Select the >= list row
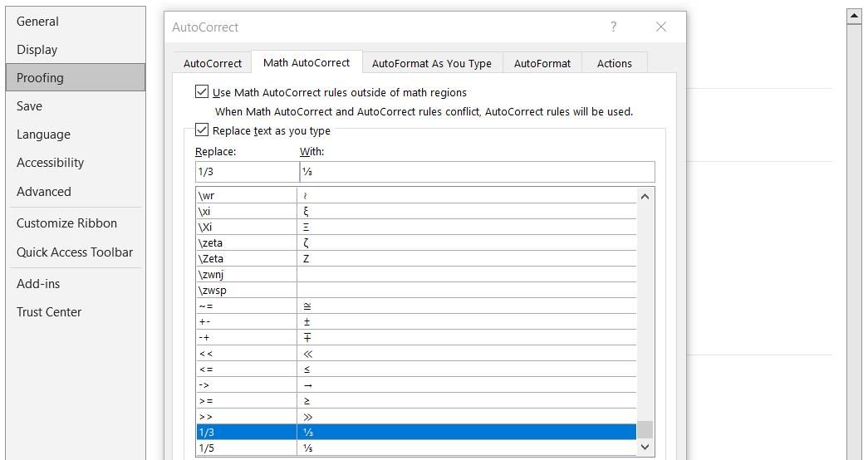868x460 pixels. 416,401
